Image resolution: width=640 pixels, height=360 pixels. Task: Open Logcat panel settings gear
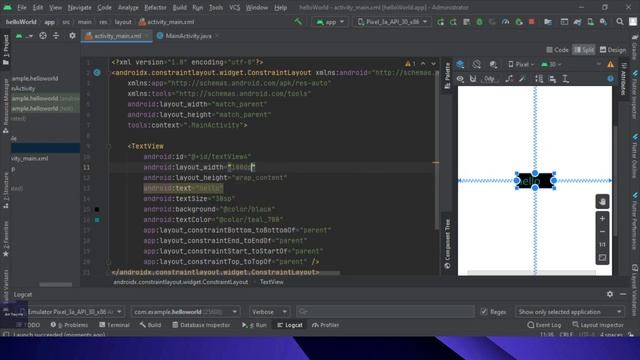(x=610, y=294)
